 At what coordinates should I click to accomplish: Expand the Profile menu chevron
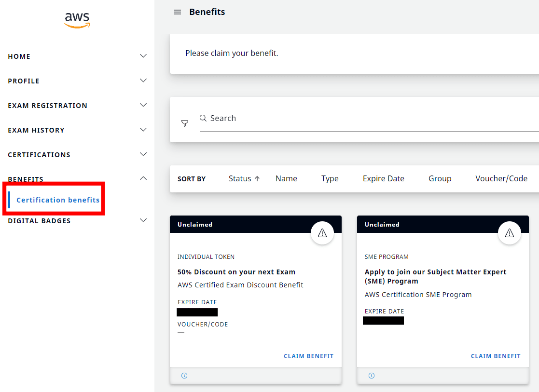(143, 81)
